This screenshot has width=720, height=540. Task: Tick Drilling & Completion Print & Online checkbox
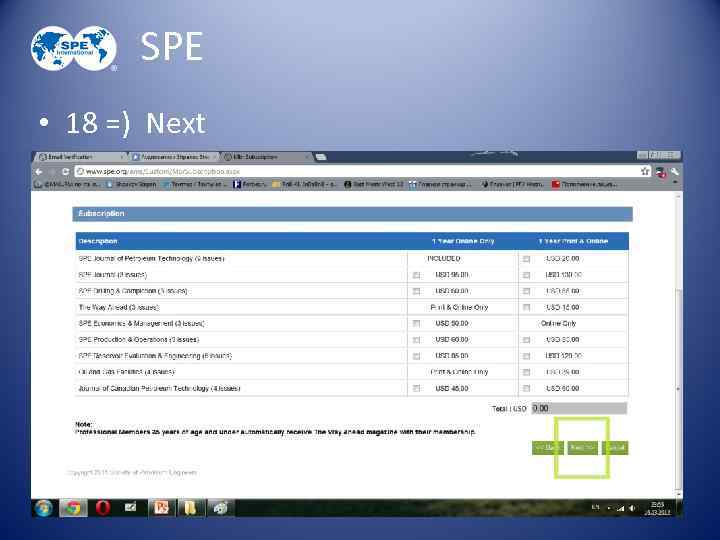(x=526, y=291)
